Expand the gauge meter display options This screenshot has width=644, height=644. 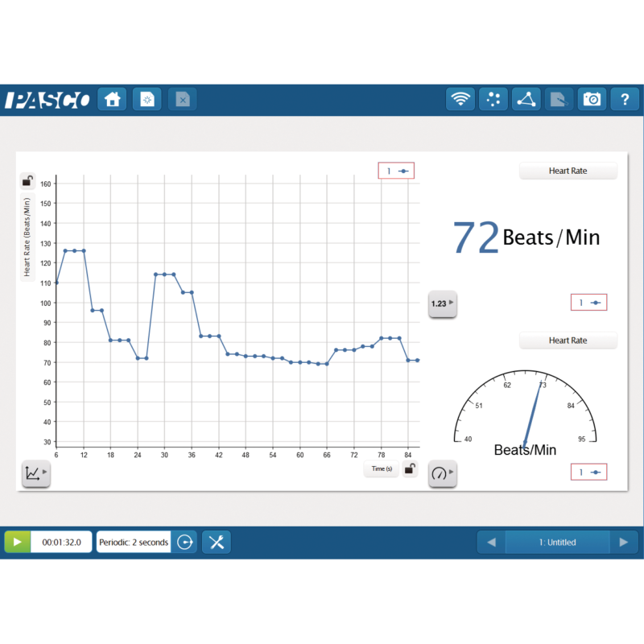click(442, 473)
